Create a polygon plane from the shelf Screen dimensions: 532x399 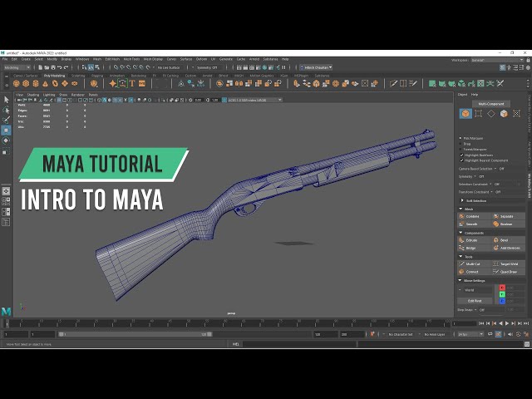tap(65, 83)
